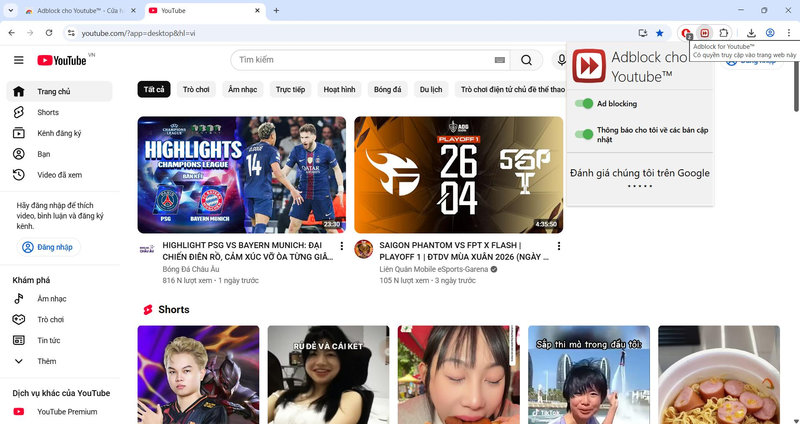Open Chrome three-dot menu

click(x=788, y=33)
